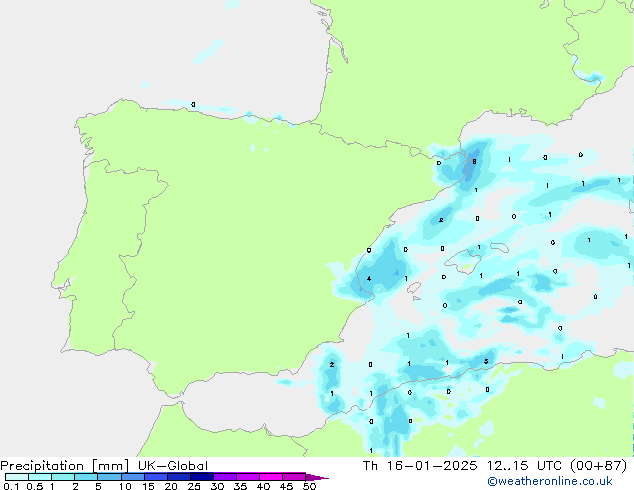The image size is (634, 490).
Task: Click the "12..15 UTC" time range text
Action: tap(524, 466)
